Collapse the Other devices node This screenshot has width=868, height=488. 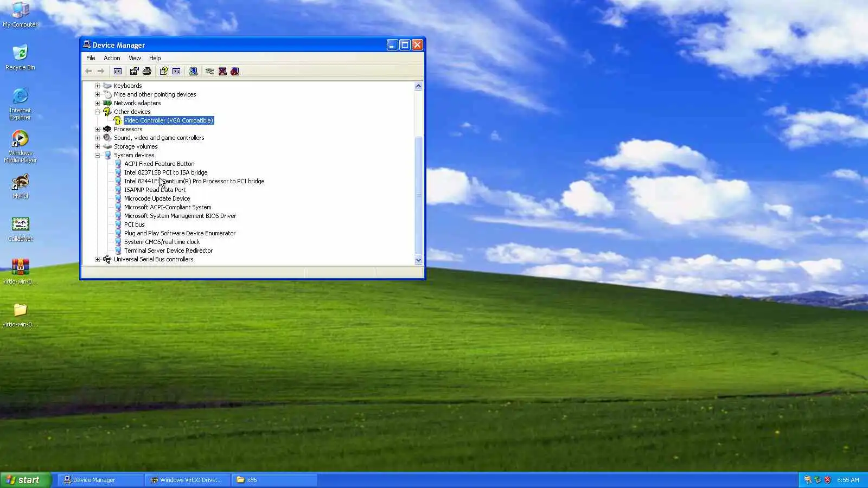pos(98,112)
